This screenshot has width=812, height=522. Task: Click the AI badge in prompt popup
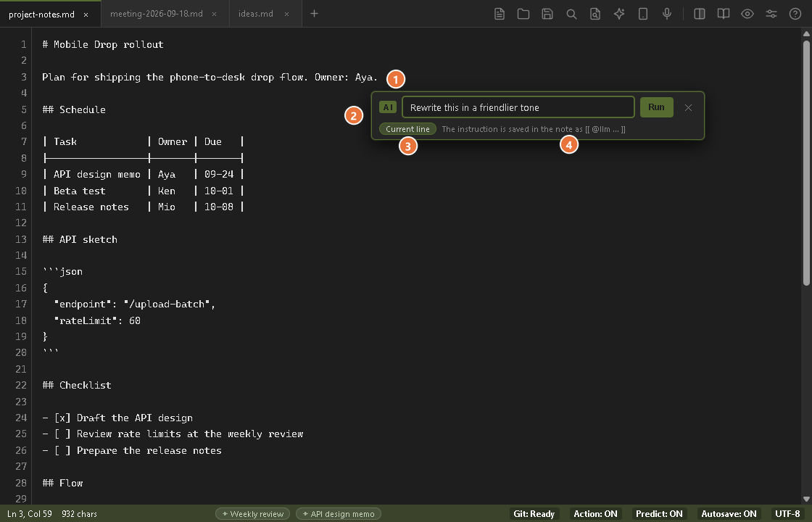(388, 107)
